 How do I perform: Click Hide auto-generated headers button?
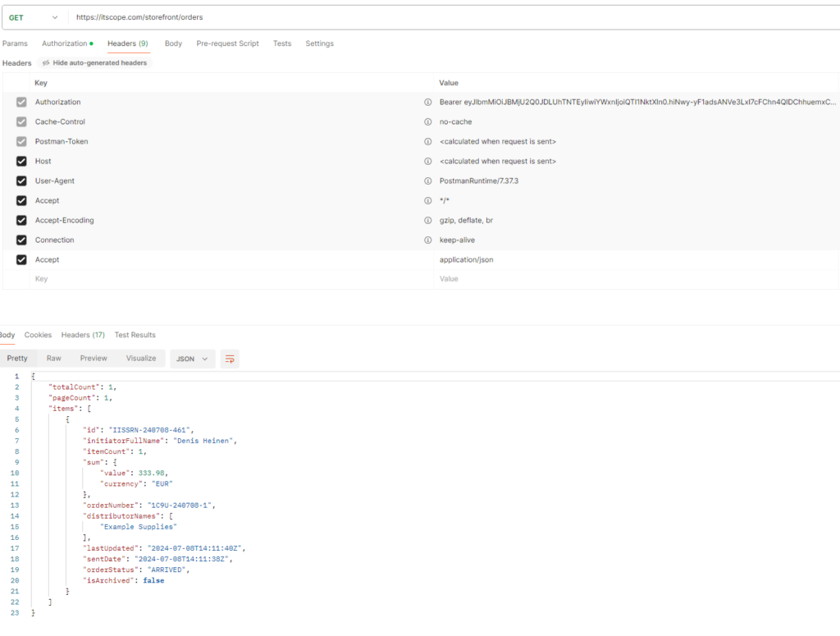tap(95, 63)
